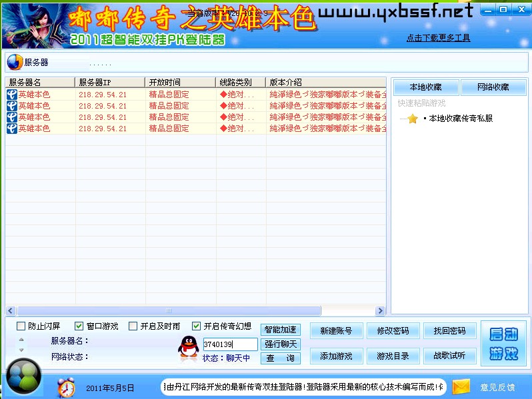Click the horizontal scrollbar right arrow

pyautogui.click(x=380, y=311)
